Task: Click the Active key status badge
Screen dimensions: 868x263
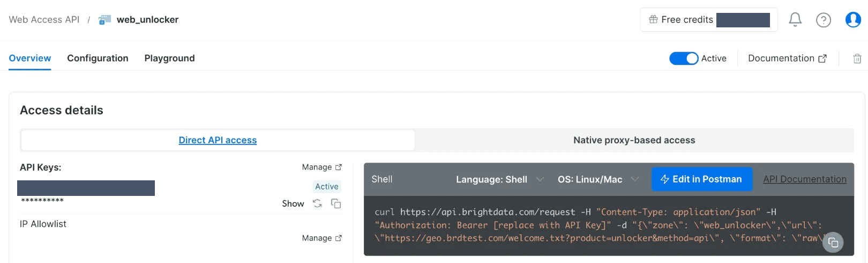Action: tap(327, 186)
